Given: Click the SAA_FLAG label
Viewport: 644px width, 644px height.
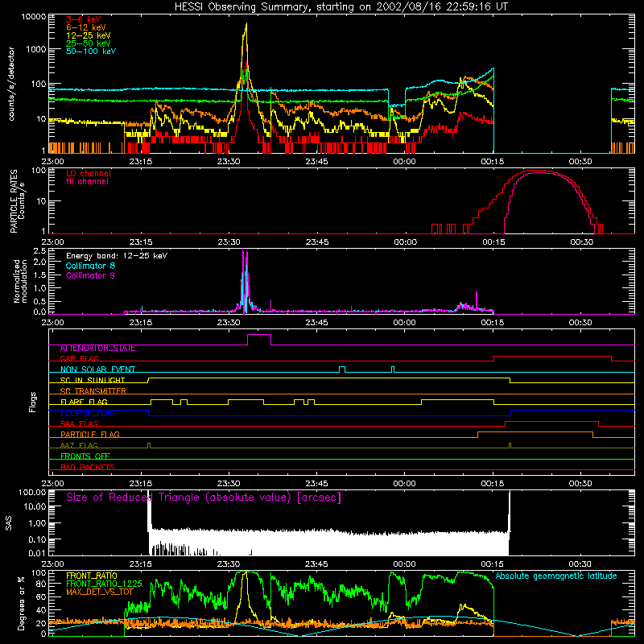Looking at the screenshot, I should click(x=79, y=423).
